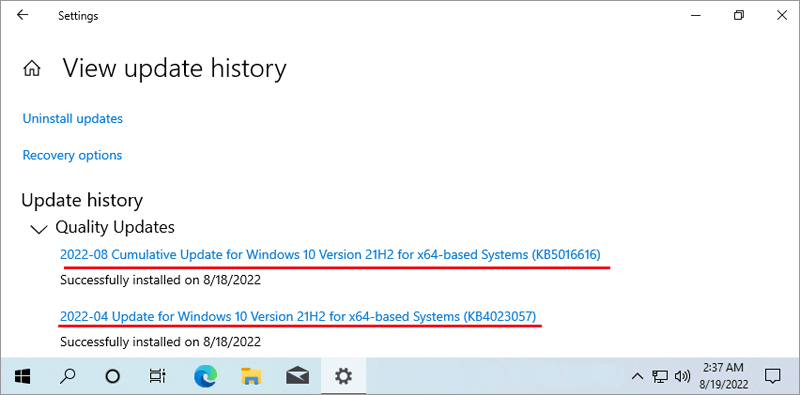Launch Microsoft Edge from the taskbar

click(206, 377)
